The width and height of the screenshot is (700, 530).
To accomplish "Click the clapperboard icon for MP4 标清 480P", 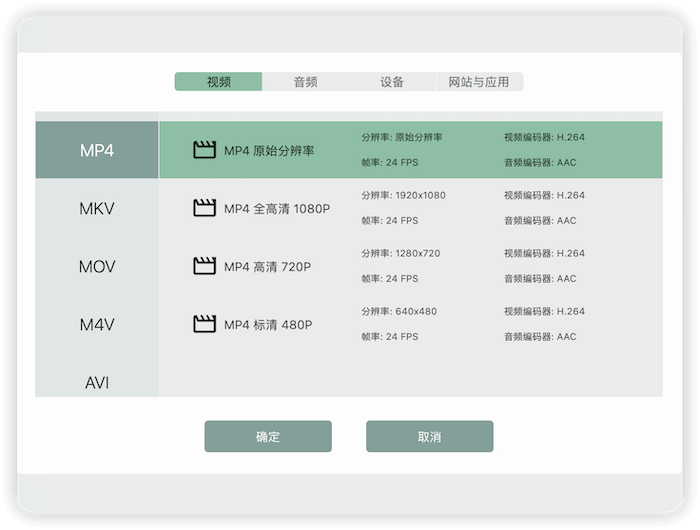I will click(x=204, y=324).
